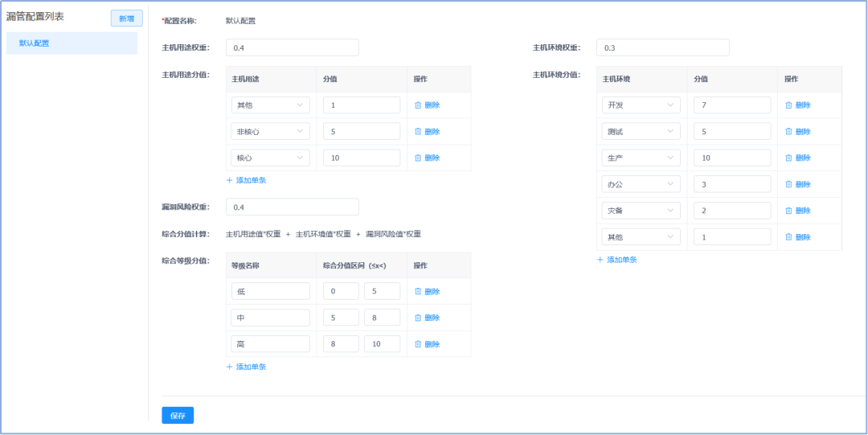The image size is (868, 435).
Task: Click the 等级名称 column header
Action: (246, 265)
